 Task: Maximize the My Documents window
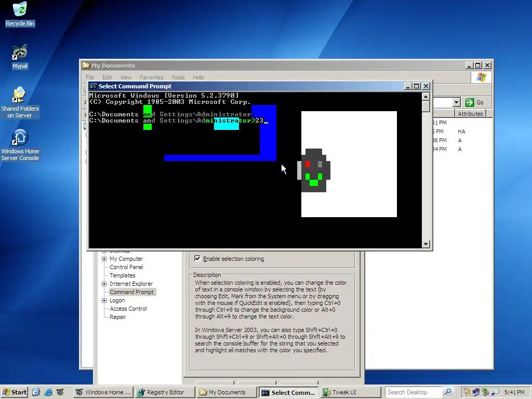478,65
